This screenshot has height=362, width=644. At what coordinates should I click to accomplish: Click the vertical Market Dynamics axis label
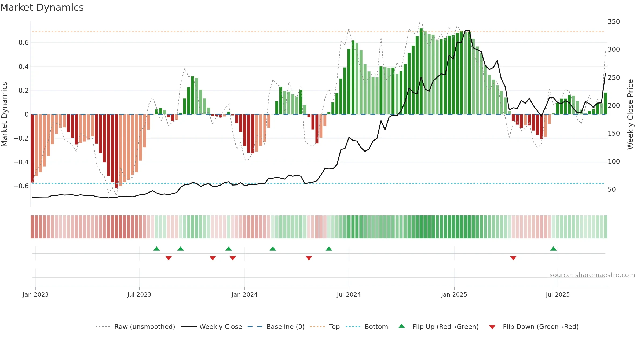[5, 114]
